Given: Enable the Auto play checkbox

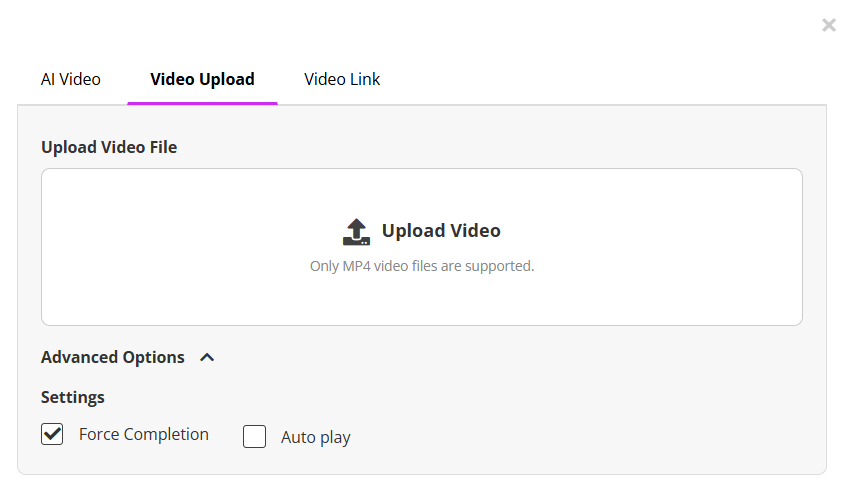Looking at the screenshot, I should coord(255,437).
